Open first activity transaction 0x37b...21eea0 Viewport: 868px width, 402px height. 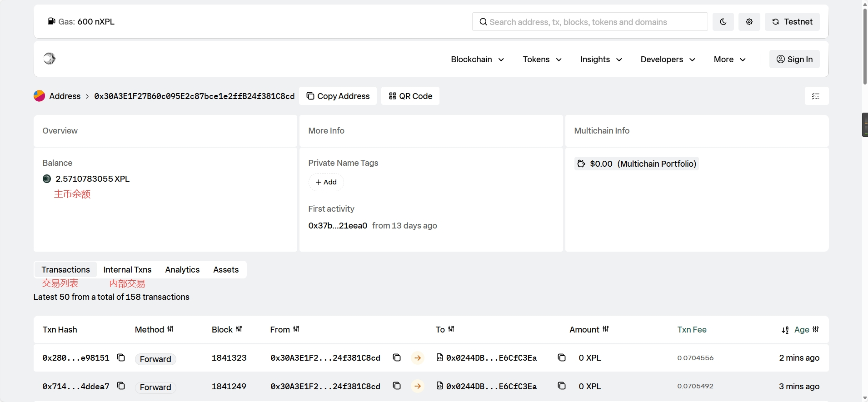[338, 226]
